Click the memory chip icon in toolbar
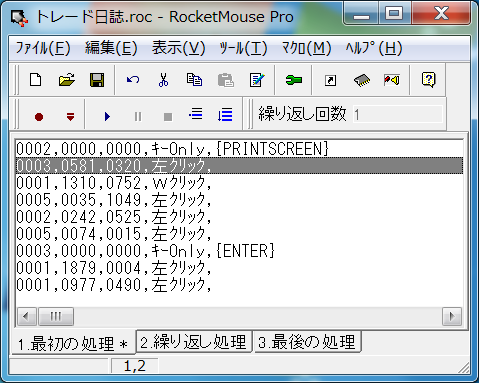Screen dimensions: 479x383 362,80
